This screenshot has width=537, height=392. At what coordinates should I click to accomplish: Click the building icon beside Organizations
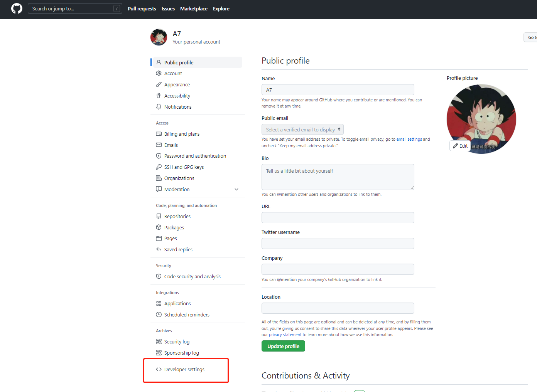point(159,178)
